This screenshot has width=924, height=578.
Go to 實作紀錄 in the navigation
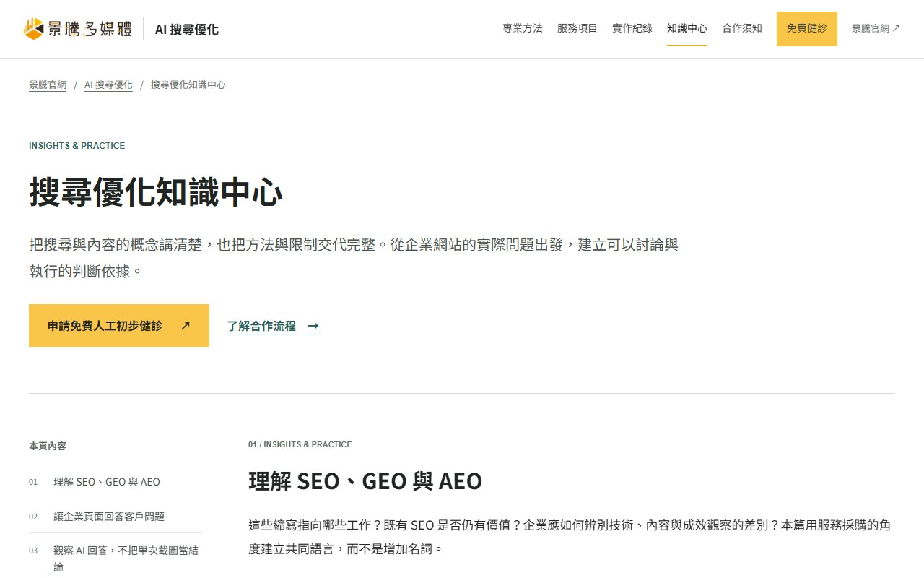coord(632,28)
